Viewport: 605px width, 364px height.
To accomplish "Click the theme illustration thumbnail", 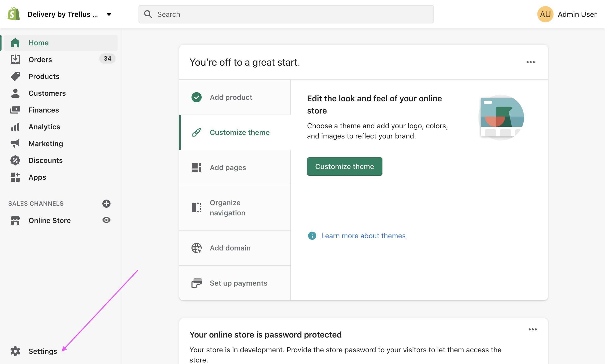I will tap(501, 118).
